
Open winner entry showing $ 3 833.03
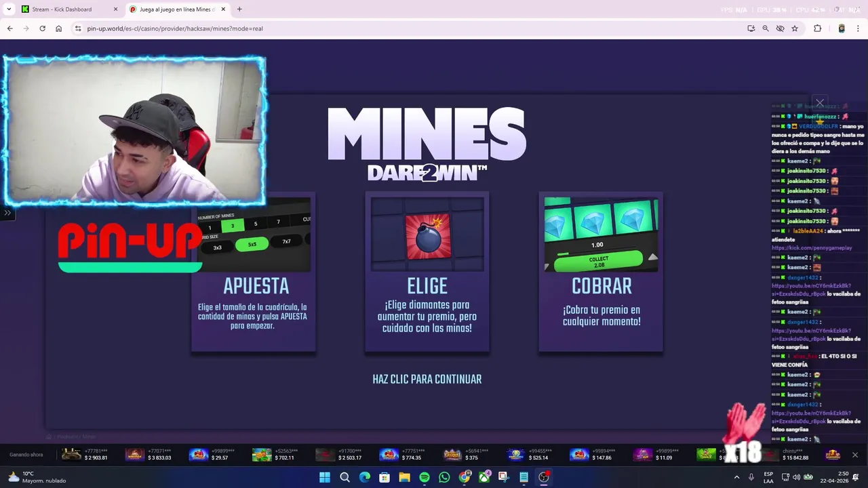coord(149,455)
